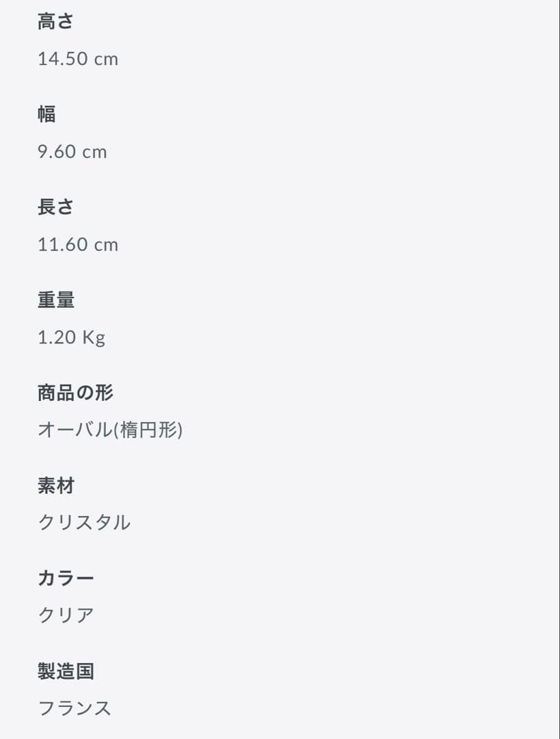This screenshot has width=560, height=739.
Task: Click the 幅 width label
Action: tap(46, 114)
